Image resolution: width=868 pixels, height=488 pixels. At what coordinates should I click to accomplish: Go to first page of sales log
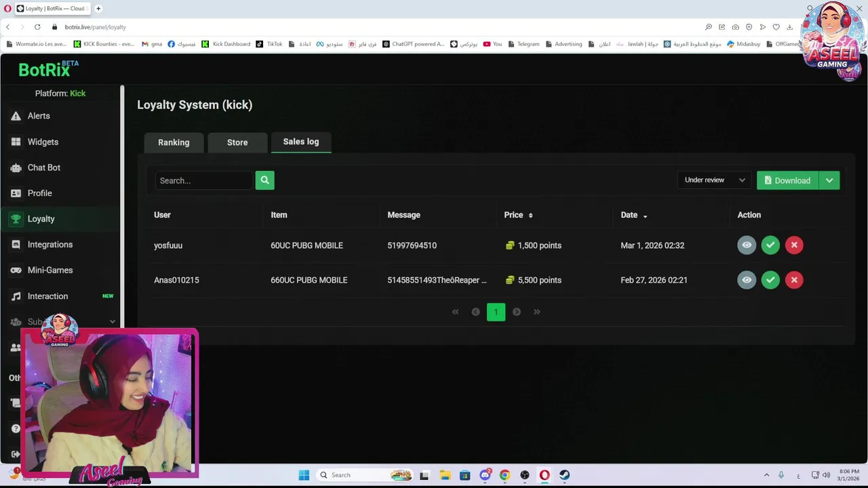[455, 312]
